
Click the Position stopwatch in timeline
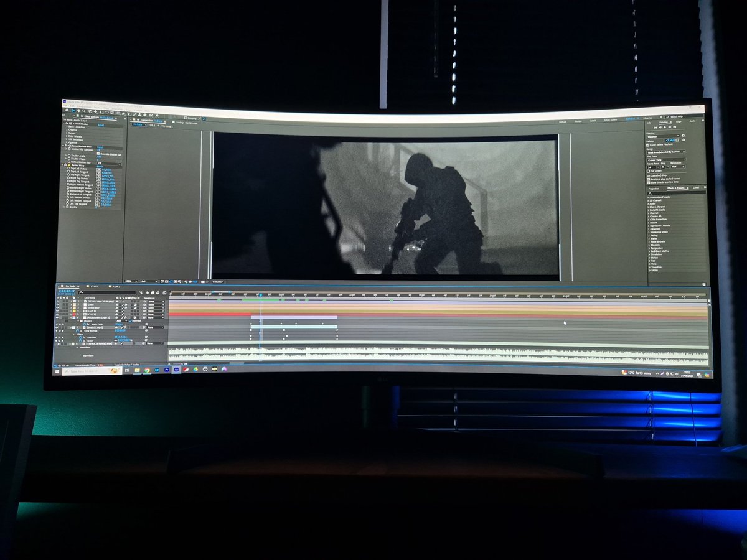[80, 337]
